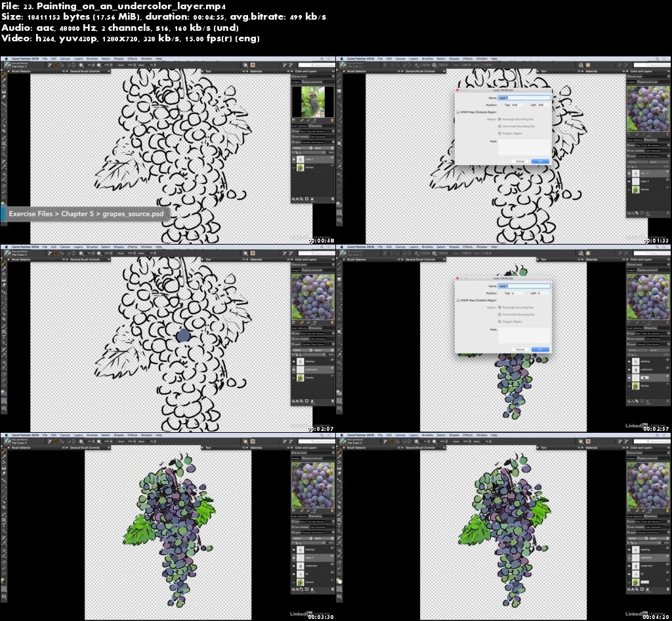Select the Brush tool in the 00:00:48 frame

point(4,75)
